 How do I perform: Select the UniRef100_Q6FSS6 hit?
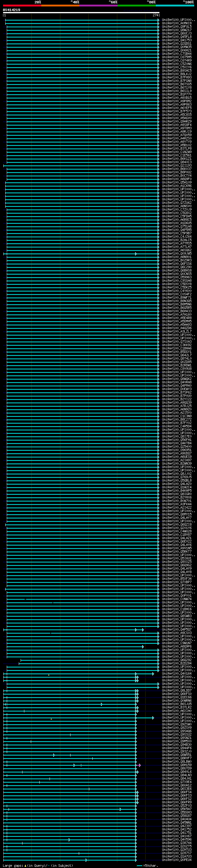click(177, 264)
